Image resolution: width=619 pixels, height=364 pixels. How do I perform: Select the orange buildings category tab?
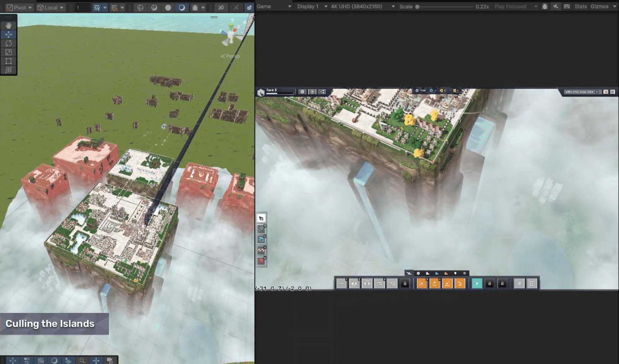(446, 273)
